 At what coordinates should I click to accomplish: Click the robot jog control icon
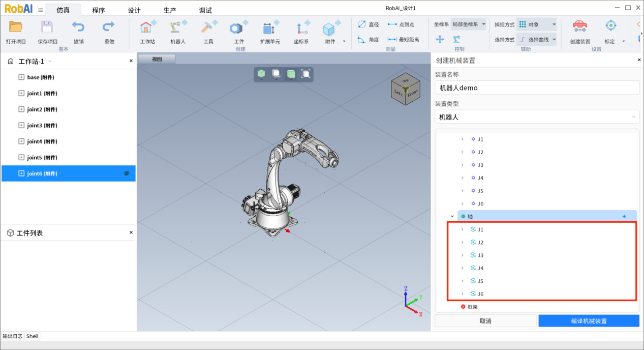coord(456,39)
